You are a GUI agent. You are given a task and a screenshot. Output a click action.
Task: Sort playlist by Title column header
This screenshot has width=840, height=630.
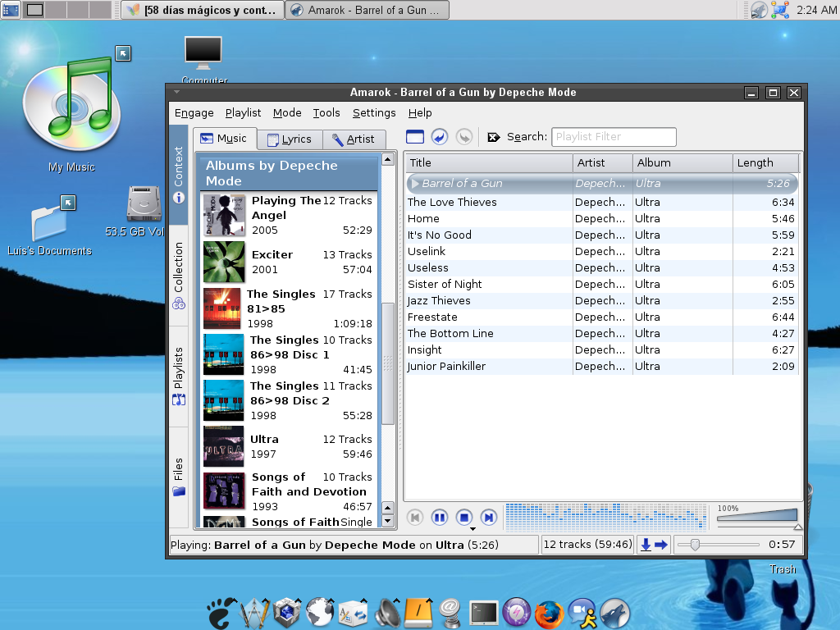pos(489,163)
